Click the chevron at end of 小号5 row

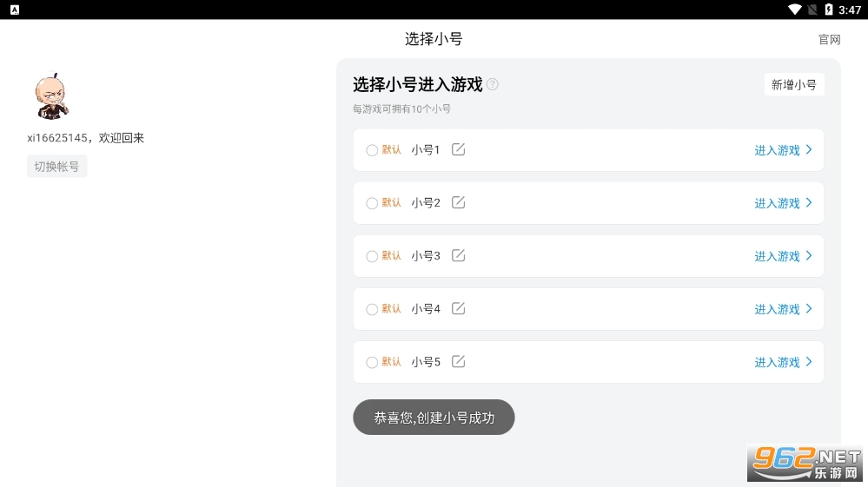tap(809, 361)
